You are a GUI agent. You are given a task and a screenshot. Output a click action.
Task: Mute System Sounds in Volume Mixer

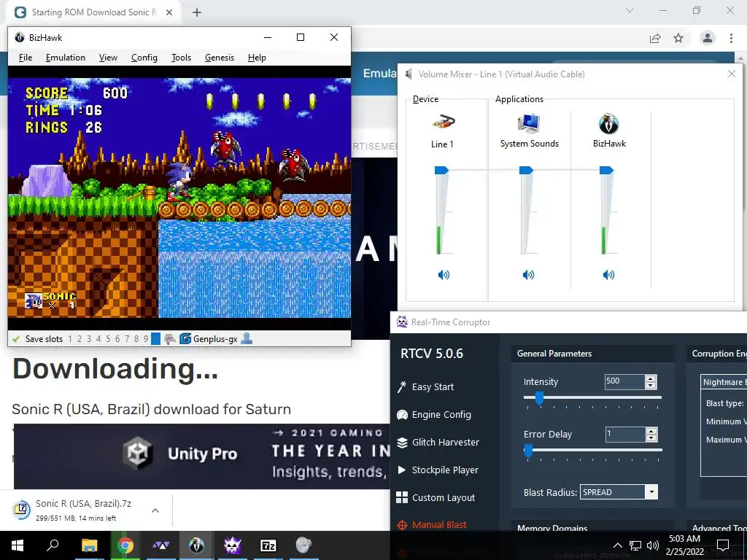(528, 275)
